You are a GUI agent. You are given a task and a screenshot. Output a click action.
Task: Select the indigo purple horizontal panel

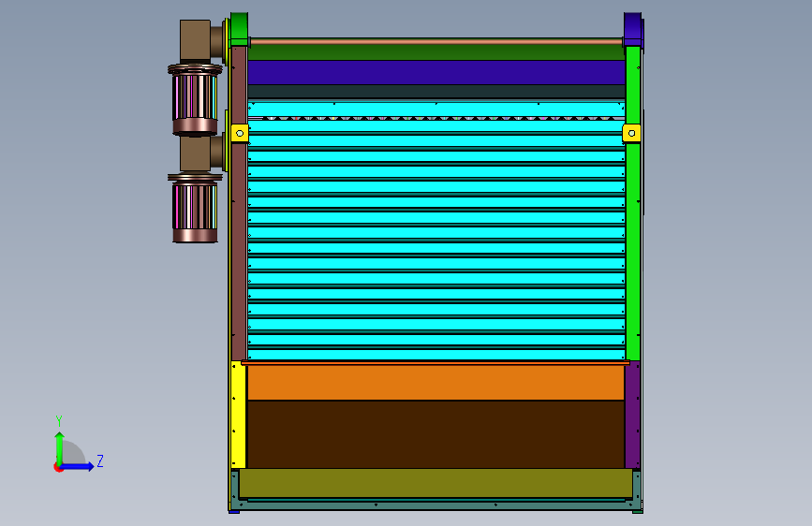click(x=436, y=72)
